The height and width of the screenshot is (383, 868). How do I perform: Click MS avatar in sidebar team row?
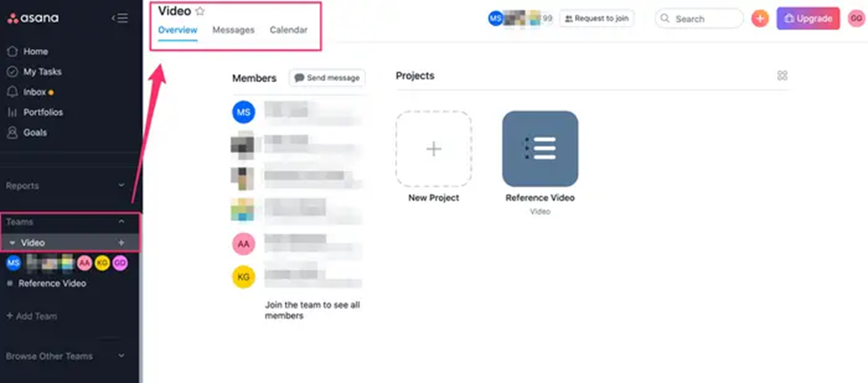point(14,263)
